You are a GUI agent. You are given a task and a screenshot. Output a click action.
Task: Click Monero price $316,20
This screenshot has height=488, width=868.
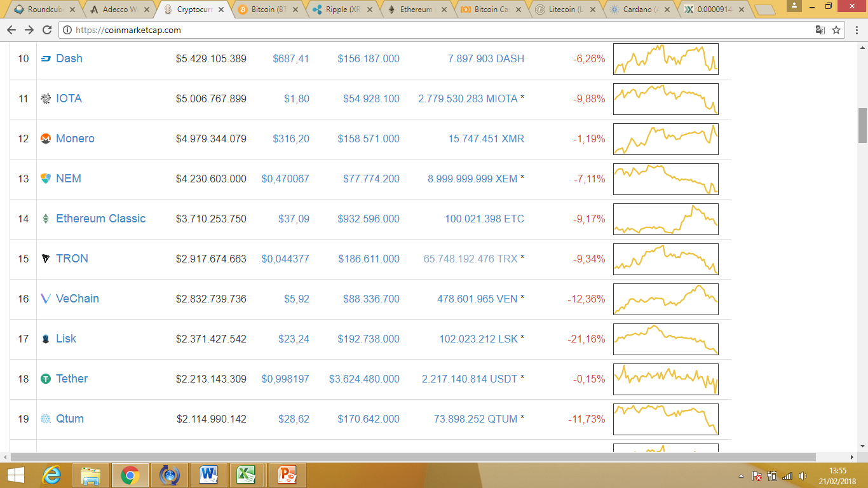(x=291, y=139)
